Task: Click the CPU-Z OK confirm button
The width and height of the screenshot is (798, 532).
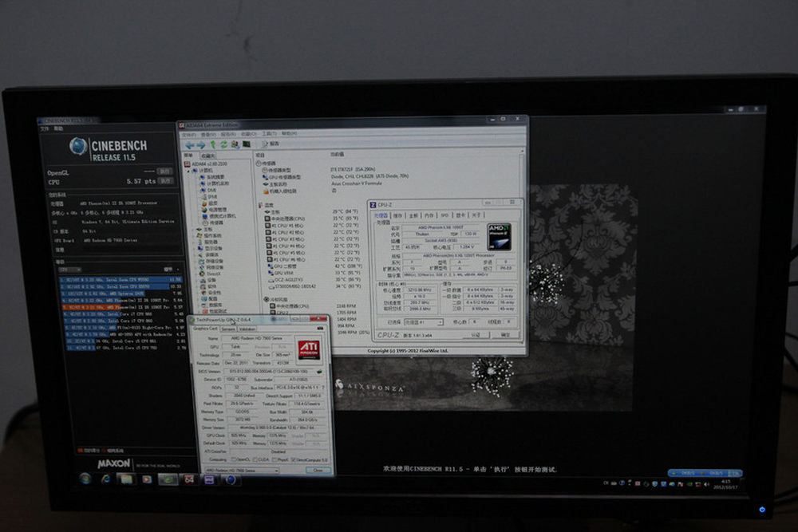Action: tap(505, 335)
